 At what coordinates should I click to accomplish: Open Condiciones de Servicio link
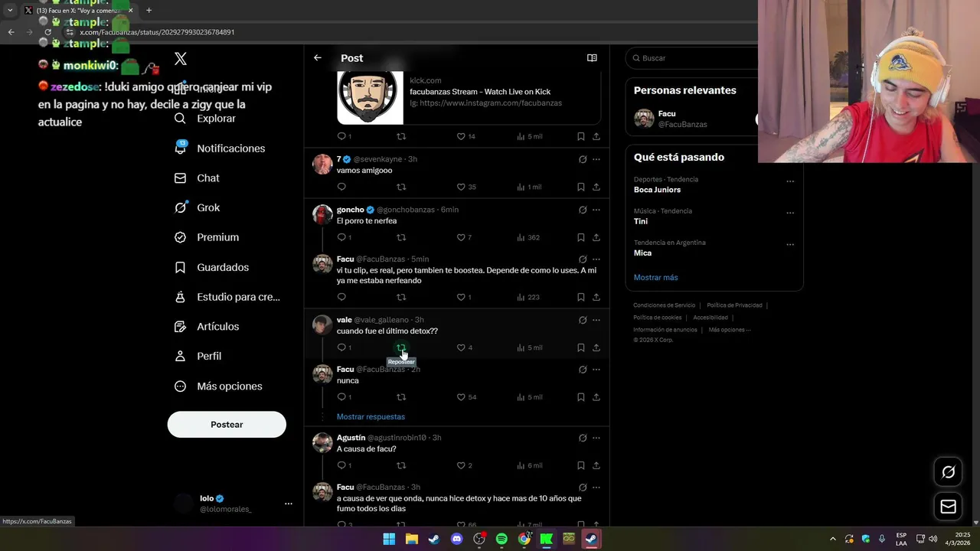(x=665, y=305)
